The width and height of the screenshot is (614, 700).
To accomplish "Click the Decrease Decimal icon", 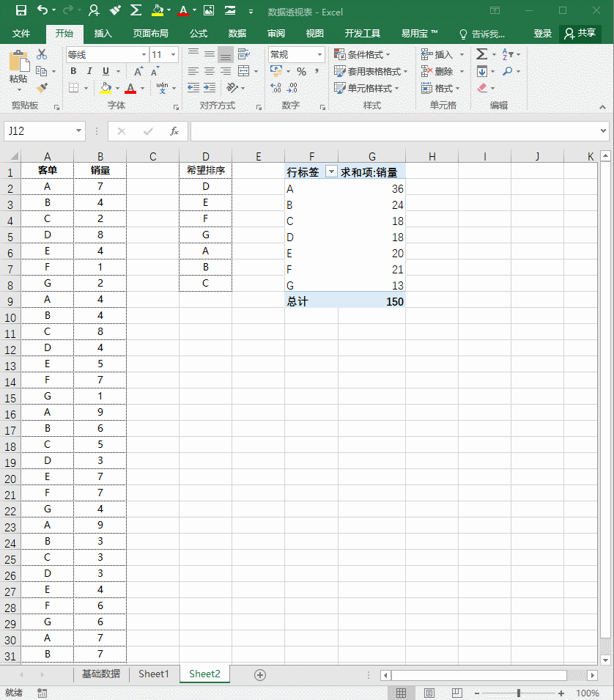I will pyautogui.click(x=292, y=88).
